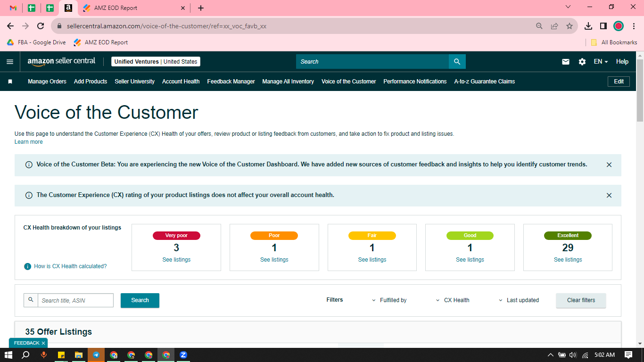Open the Chrome downloads icon

[588, 26]
